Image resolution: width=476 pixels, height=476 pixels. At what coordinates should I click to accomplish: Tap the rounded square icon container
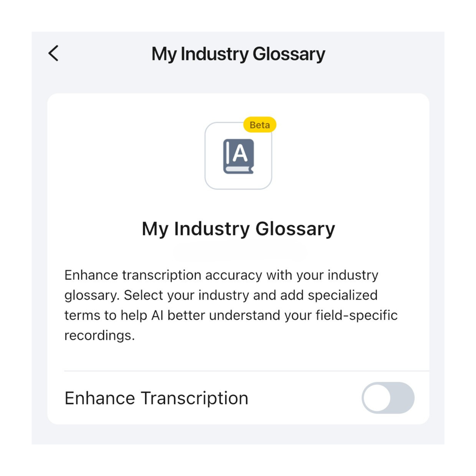tap(214, 178)
